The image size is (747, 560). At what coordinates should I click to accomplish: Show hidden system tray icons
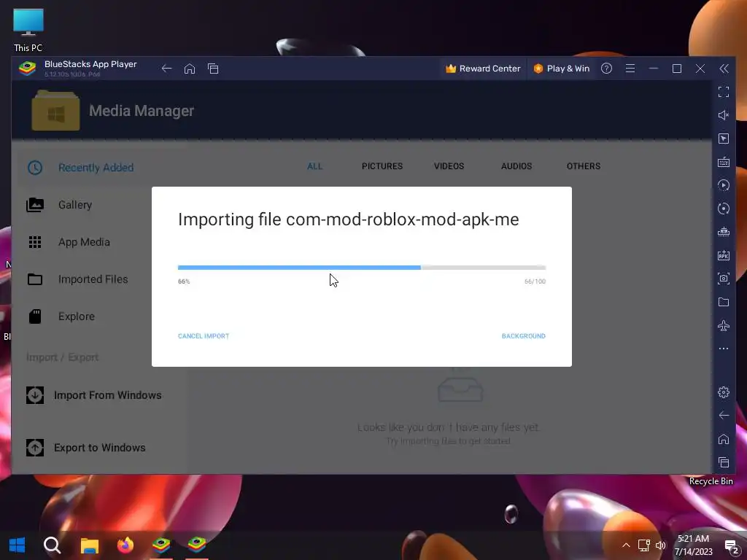point(626,545)
